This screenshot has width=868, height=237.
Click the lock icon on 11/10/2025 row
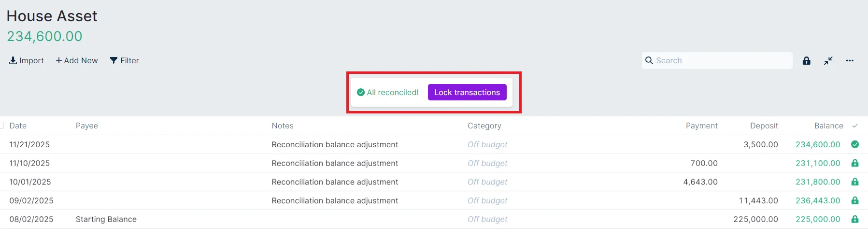coord(855,163)
